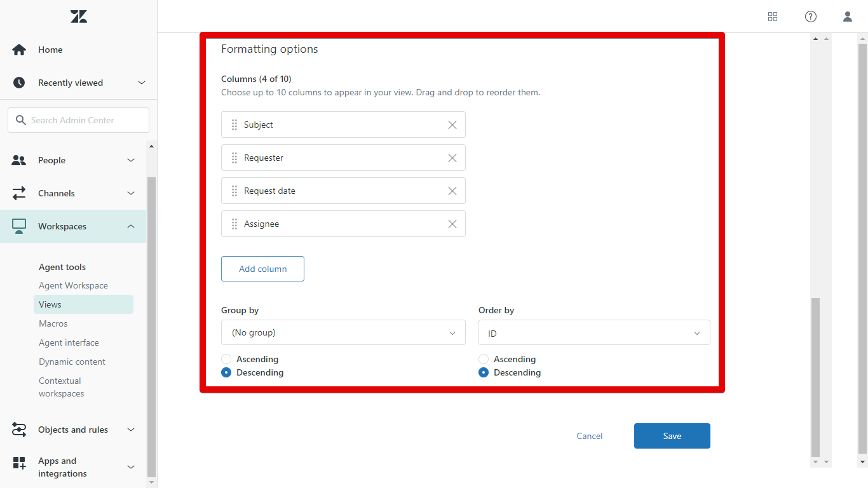Click the Zendesk logo icon

[79, 17]
